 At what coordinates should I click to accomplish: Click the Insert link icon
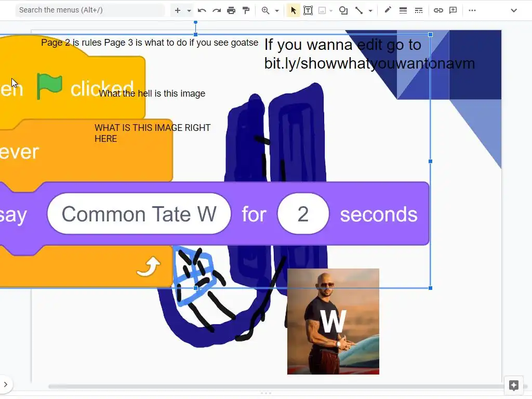(438, 10)
